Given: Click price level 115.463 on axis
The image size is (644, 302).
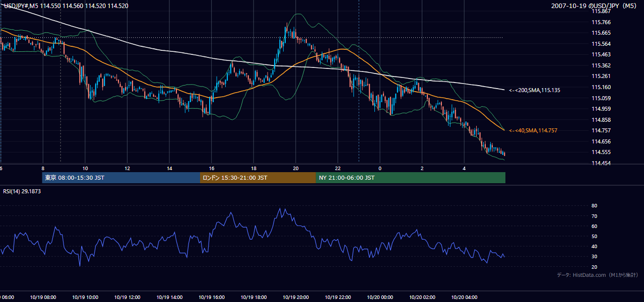Looking at the screenshot, I should [600, 55].
